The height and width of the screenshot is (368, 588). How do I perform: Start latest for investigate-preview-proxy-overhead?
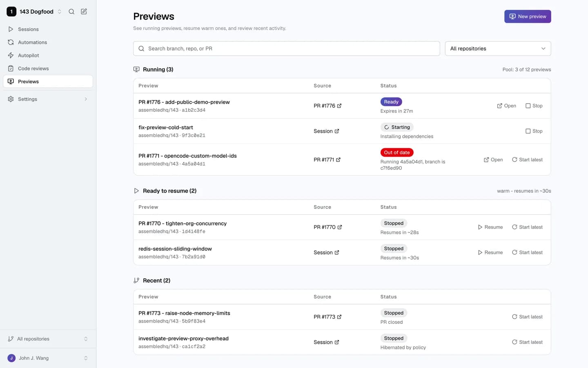point(527,342)
